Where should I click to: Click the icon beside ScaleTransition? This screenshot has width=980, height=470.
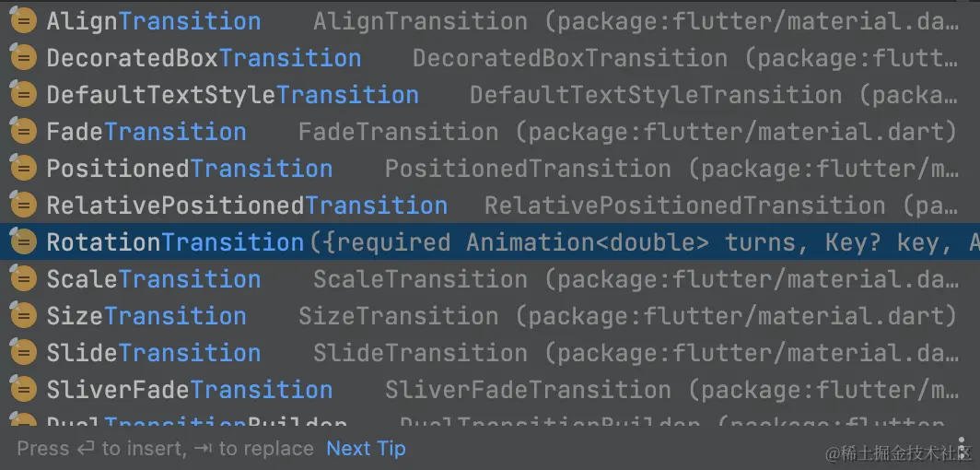click(x=22, y=279)
